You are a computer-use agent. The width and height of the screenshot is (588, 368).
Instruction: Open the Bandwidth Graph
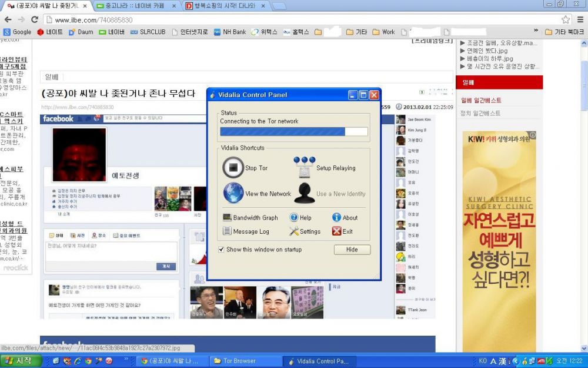pos(250,217)
